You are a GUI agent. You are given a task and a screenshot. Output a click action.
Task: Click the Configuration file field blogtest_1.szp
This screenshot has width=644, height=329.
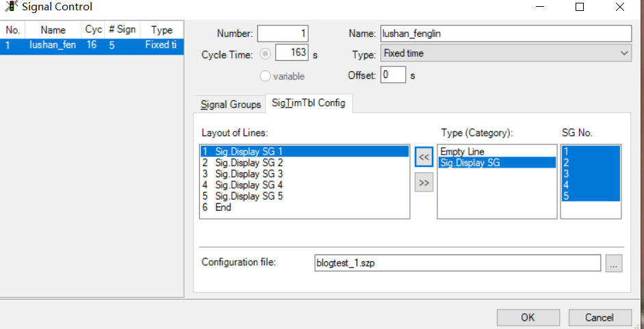click(457, 263)
